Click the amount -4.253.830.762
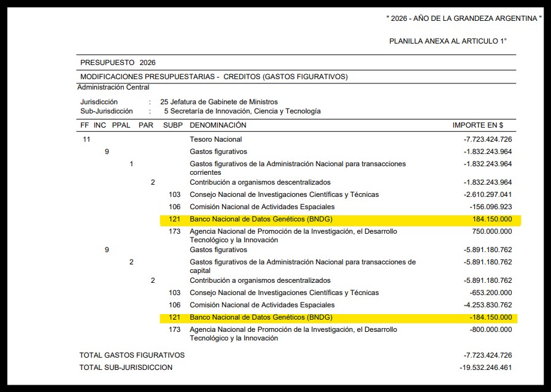The height and width of the screenshot is (392, 551). [x=487, y=305]
